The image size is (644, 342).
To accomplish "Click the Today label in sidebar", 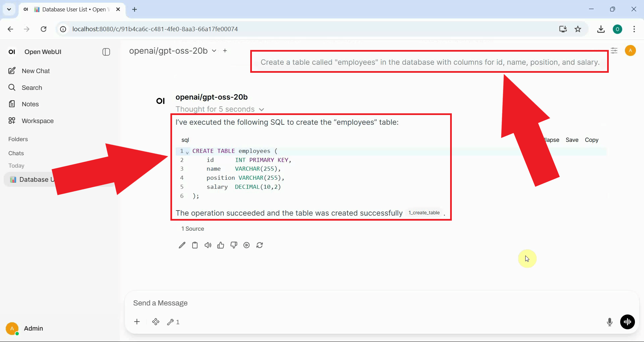I will [x=16, y=166].
